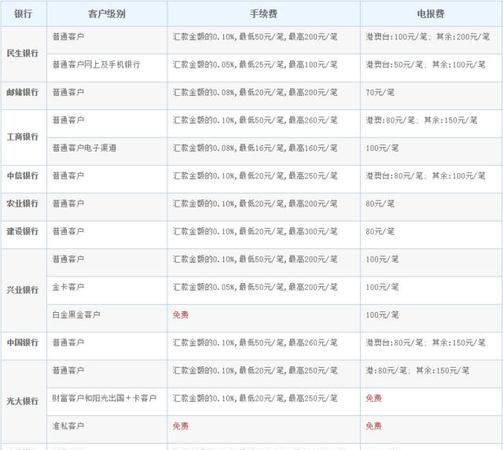This screenshot has height=450, width=503.
Task: Select the 工商银行 bank name cell
Action: (23, 137)
